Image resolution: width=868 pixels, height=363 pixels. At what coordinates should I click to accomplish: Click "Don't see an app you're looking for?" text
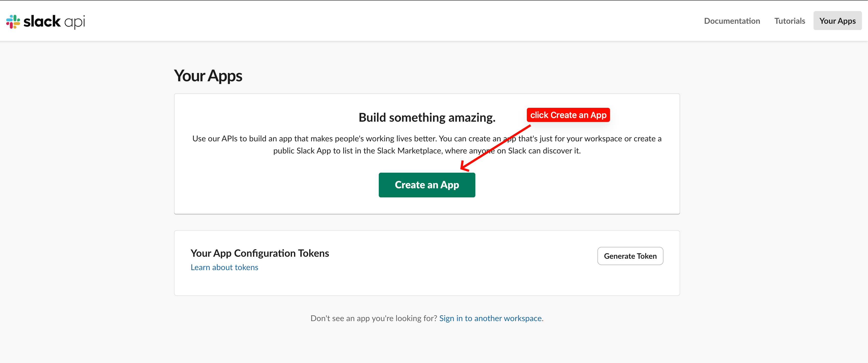click(374, 318)
